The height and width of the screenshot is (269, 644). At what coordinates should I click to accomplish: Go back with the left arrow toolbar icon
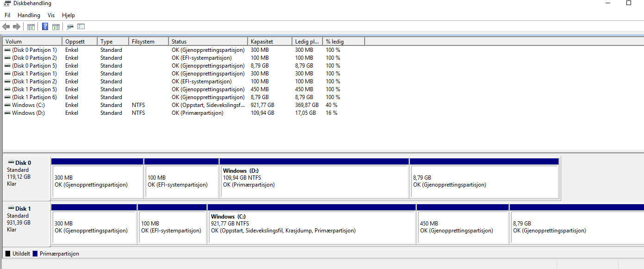point(6,27)
